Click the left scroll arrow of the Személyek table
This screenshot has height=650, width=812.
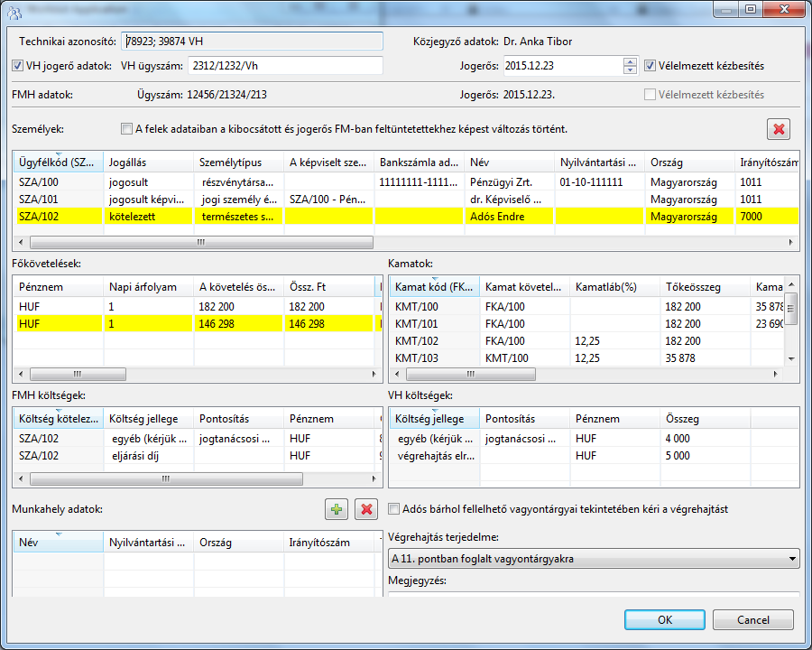[23, 243]
